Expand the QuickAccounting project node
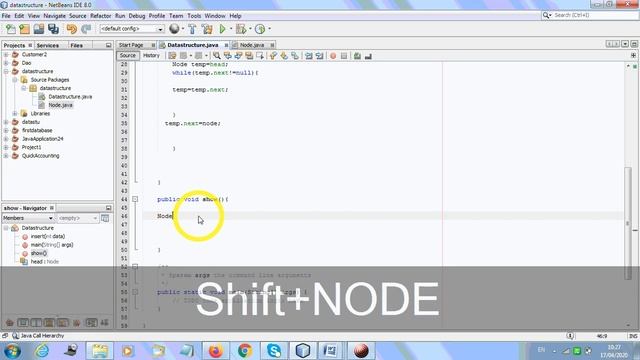Screen dimensions: 640x360 [x=6, y=156]
